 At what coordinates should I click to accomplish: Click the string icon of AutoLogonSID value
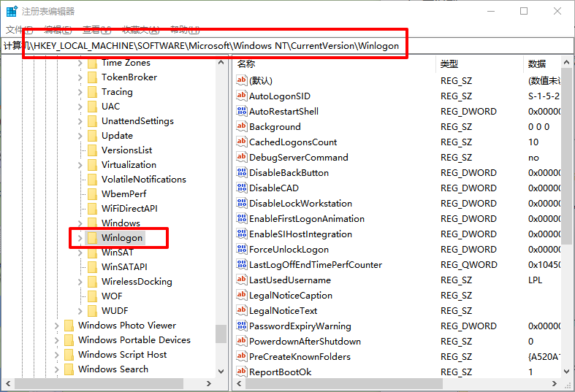(242, 96)
